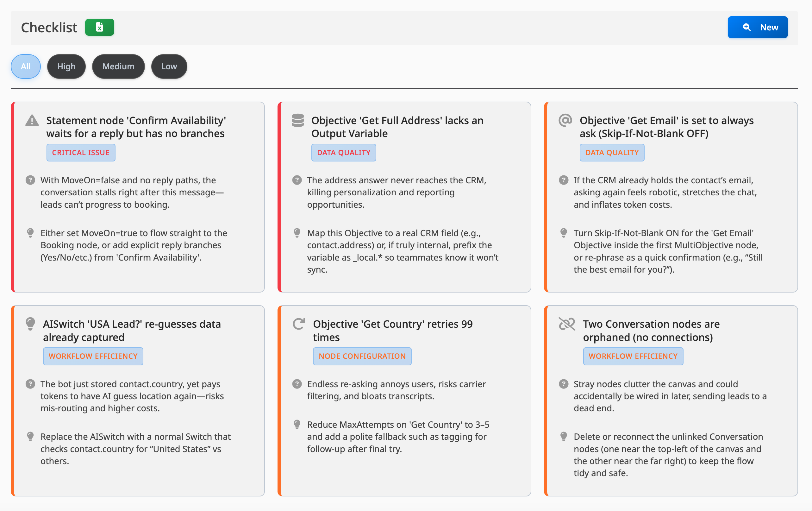This screenshot has height=511, width=812.
Task: Enable the High severity filter
Action: tap(66, 66)
